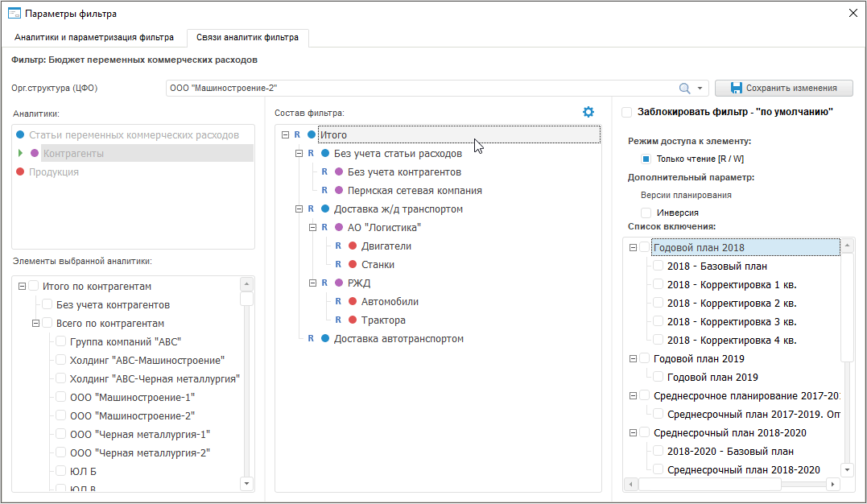
Task: Click the blue dot icon next to Итого
Action: pyautogui.click(x=311, y=135)
